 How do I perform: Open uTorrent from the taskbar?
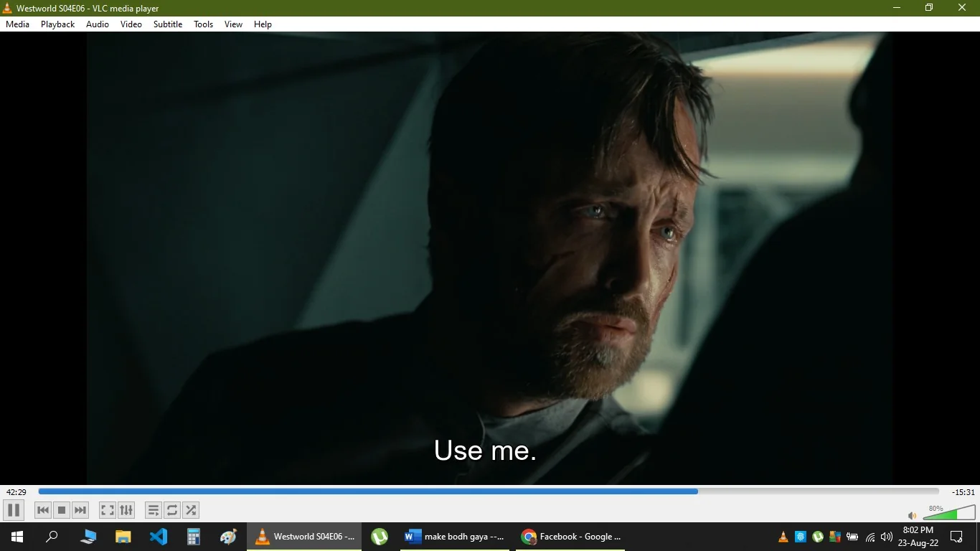coord(380,537)
